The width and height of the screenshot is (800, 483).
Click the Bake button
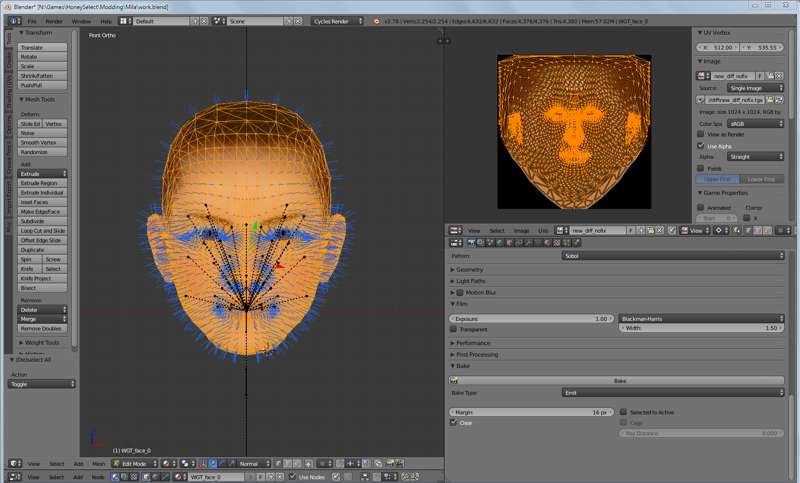[x=616, y=380]
